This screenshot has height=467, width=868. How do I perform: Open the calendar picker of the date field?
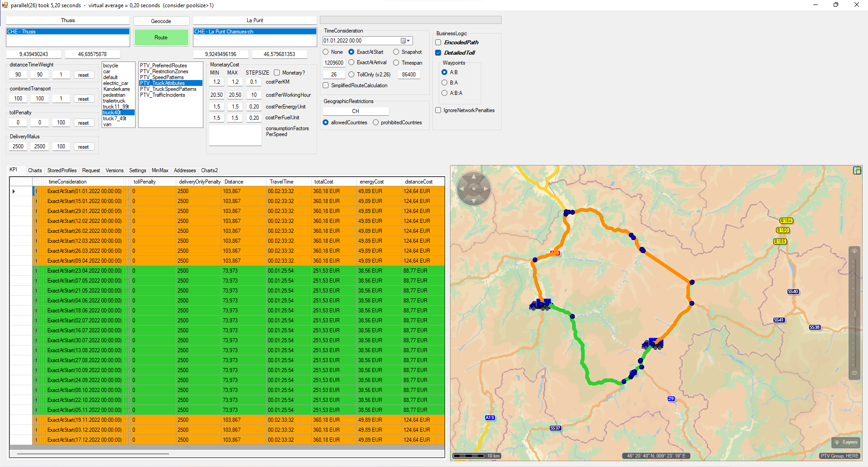[x=405, y=41]
